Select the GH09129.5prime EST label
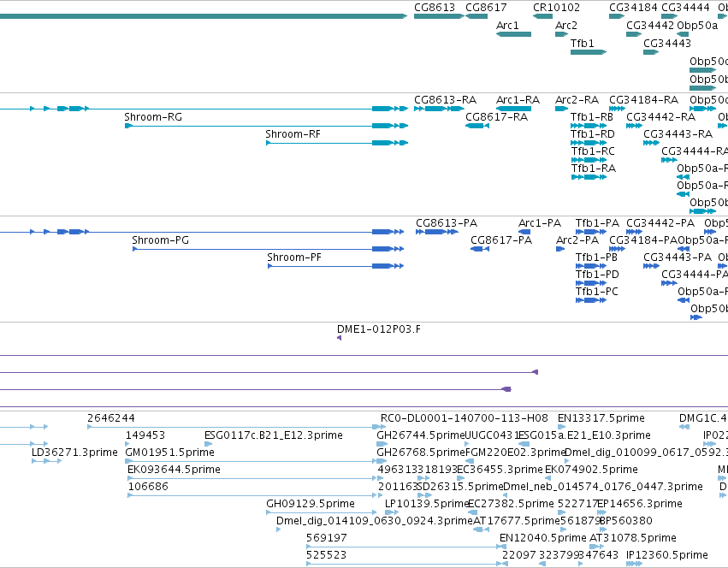Screen dimensions: 728x568 tap(311, 504)
